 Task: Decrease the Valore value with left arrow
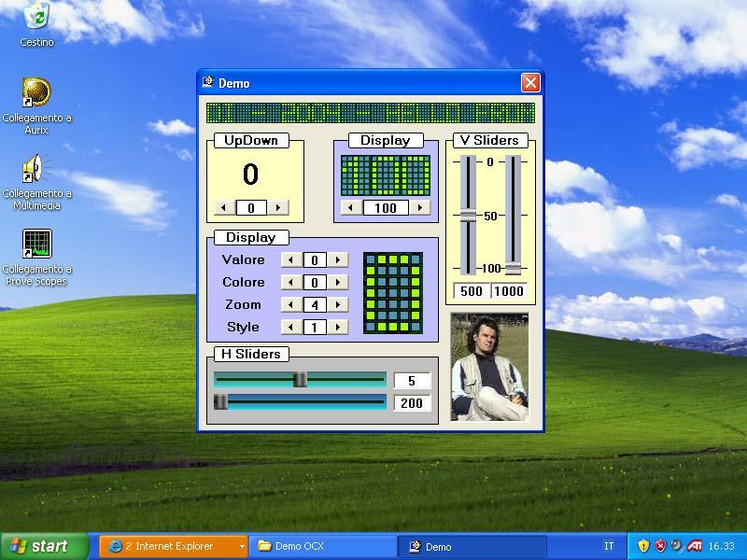coord(290,260)
